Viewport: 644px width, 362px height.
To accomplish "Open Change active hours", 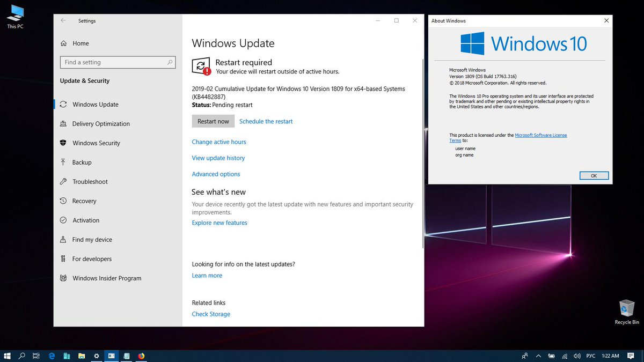I will tap(219, 142).
